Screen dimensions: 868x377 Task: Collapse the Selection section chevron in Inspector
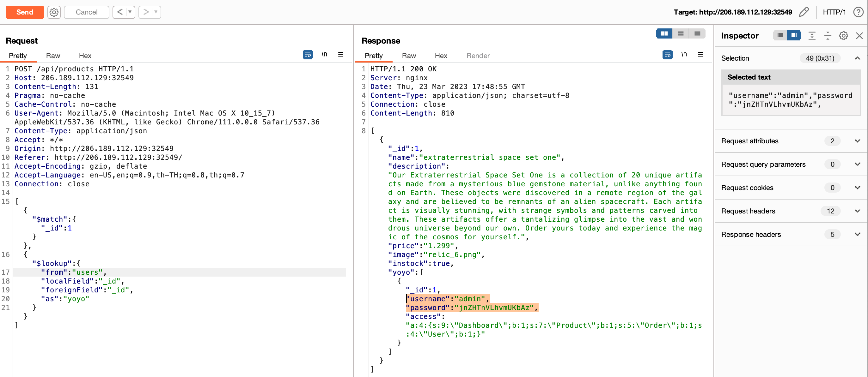pyautogui.click(x=858, y=58)
